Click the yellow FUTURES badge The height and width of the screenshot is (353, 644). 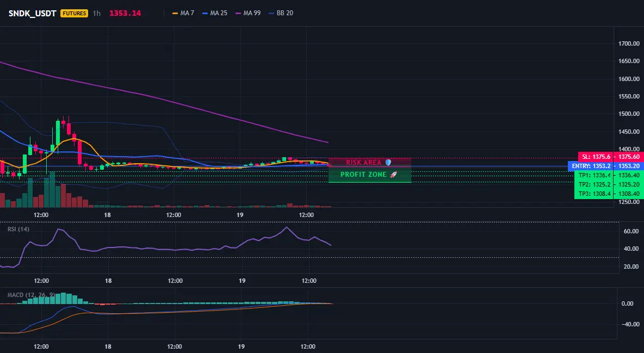point(75,13)
